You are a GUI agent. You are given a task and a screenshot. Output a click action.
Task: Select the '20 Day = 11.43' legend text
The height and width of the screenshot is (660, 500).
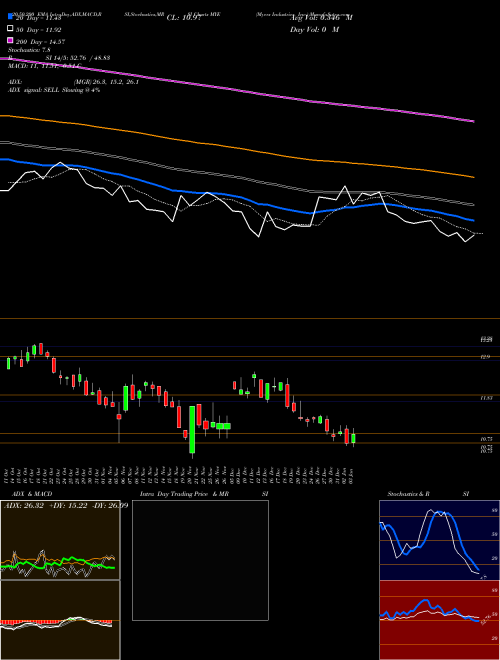(39, 18)
